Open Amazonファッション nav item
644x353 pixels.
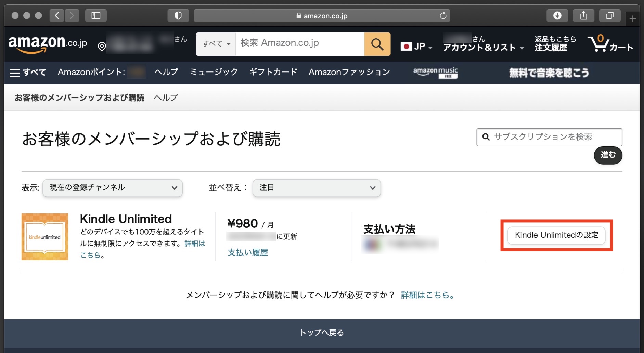[x=349, y=72]
